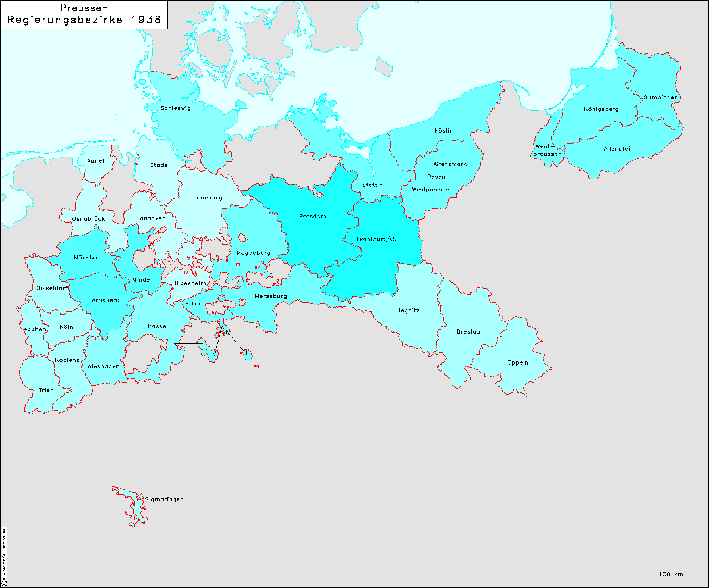This screenshot has height=588, width=709.
Task: Select the Liegnitz district label
Action: coord(407,311)
